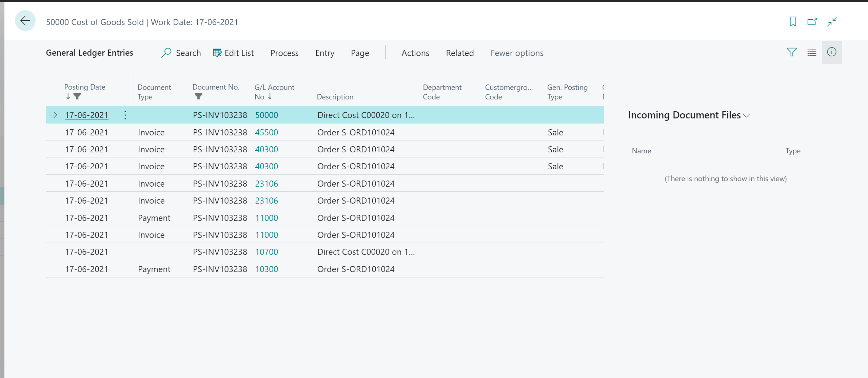Open posting date link 17-06-2021 in selected row
Screen dimensions: 868x378
click(x=86, y=115)
